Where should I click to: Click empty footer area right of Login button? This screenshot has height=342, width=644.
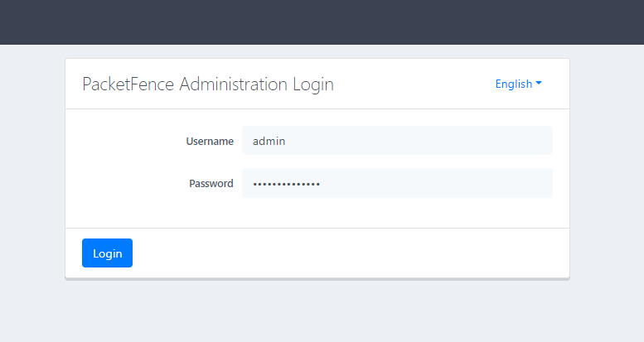click(348, 253)
